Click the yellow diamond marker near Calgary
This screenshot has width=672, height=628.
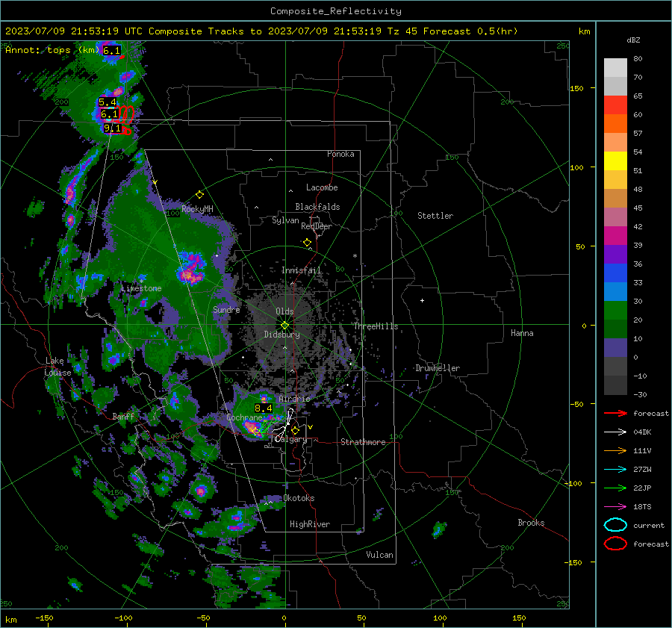pyautogui.click(x=295, y=430)
